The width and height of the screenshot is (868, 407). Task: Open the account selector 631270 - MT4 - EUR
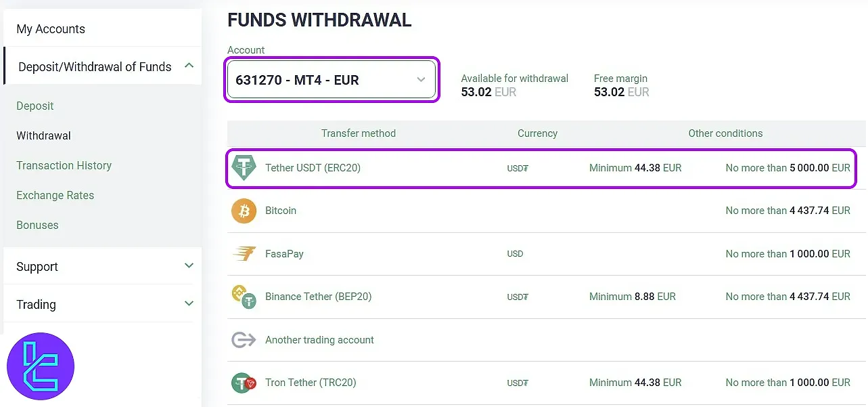[332, 80]
